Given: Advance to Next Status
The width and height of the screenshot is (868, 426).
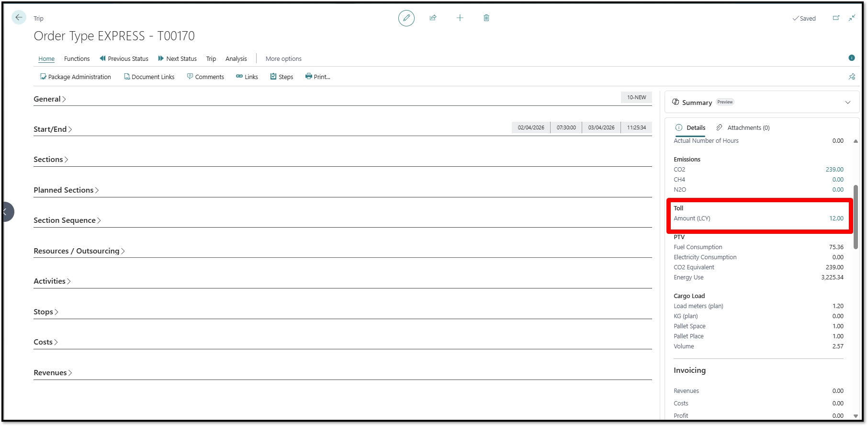Looking at the screenshot, I should pos(178,58).
